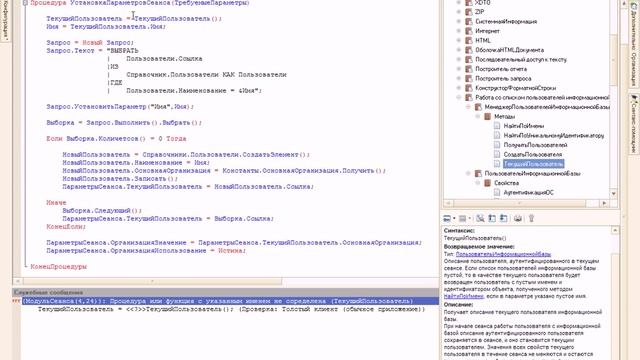This screenshot has height=360, width=640.
Task: Click the Выборка.Следующий() code line
Action: click(x=102, y=211)
